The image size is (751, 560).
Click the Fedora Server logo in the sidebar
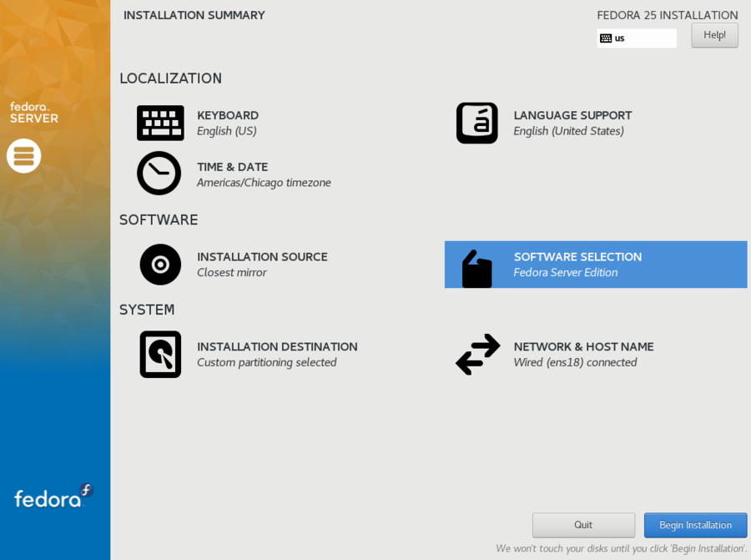coord(33,114)
